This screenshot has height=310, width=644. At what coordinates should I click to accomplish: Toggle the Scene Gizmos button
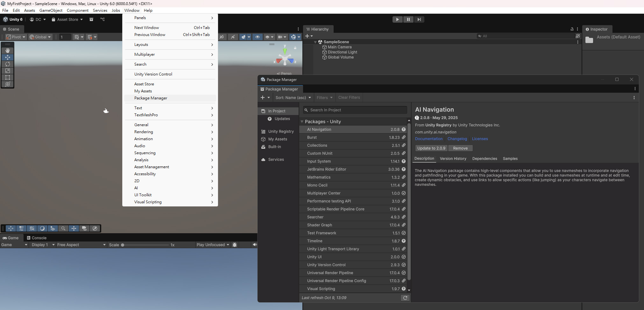[x=293, y=37]
